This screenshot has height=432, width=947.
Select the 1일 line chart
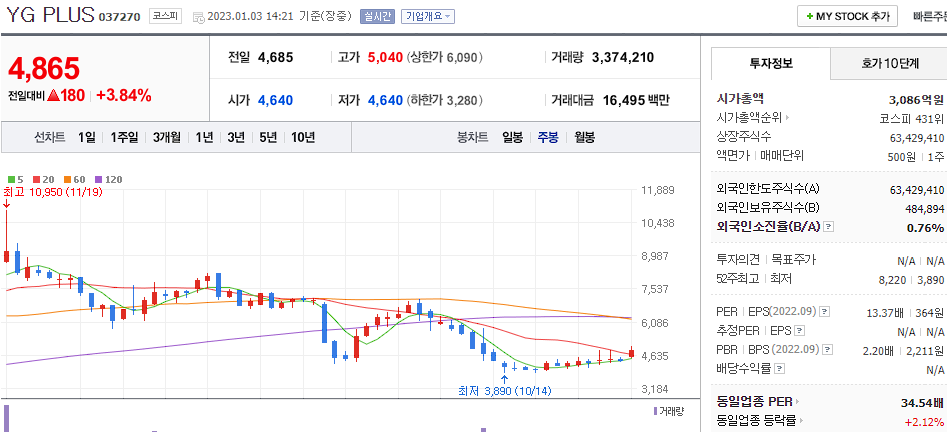click(87, 137)
